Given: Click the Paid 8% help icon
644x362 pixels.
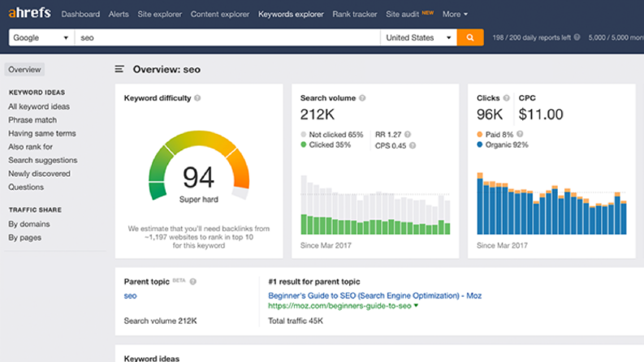Looking at the screenshot, I should [x=520, y=134].
